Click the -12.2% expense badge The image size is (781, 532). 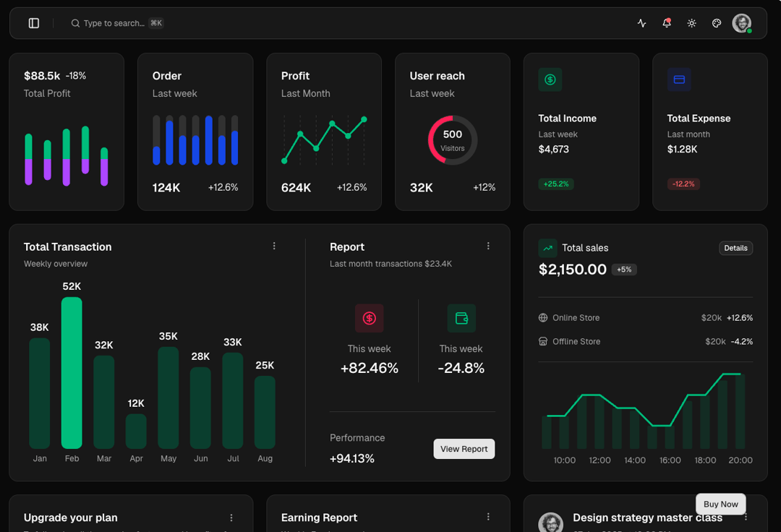point(683,184)
